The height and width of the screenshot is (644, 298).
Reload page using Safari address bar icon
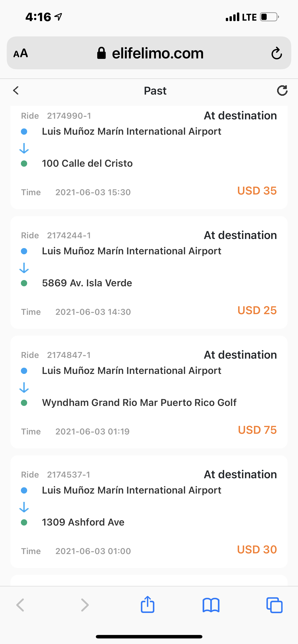[276, 53]
